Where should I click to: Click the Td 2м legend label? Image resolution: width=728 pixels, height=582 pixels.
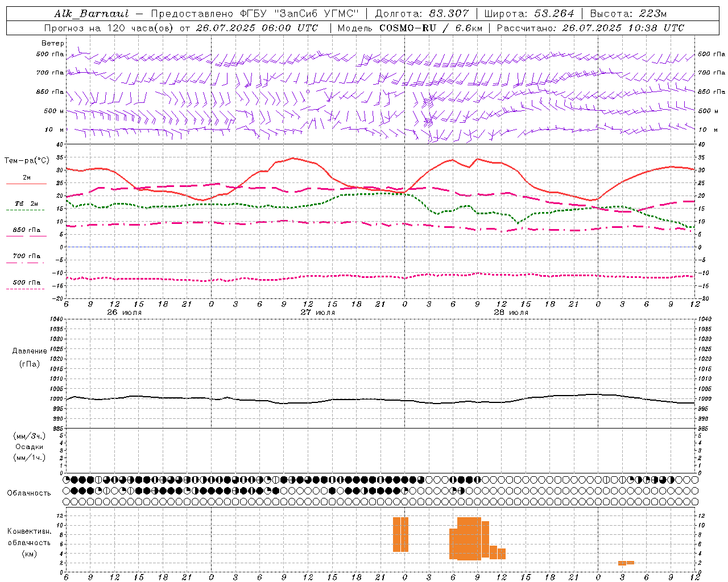tap(27, 203)
